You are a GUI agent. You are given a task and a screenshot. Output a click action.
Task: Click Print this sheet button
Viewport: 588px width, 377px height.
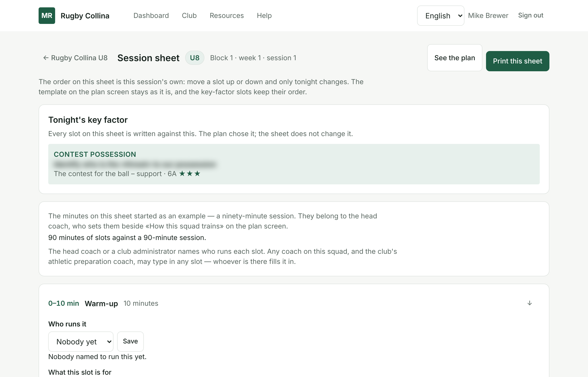point(517,61)
